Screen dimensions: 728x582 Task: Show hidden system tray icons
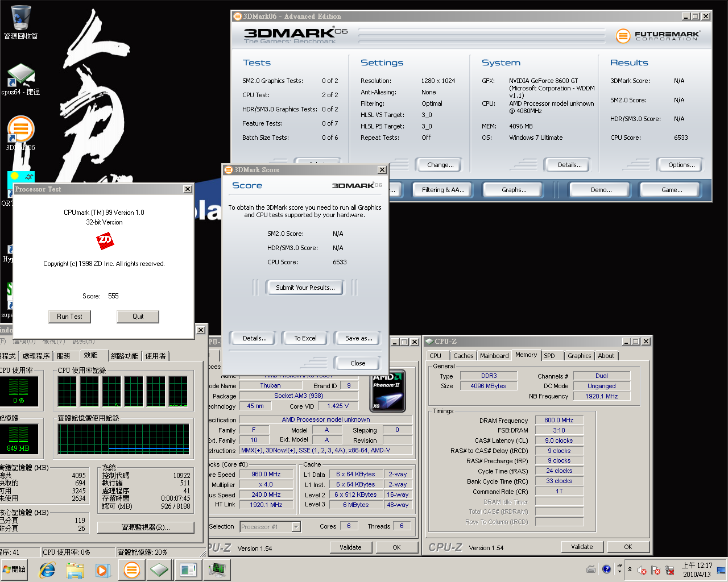pyautogui.click(x=630, y=569)
